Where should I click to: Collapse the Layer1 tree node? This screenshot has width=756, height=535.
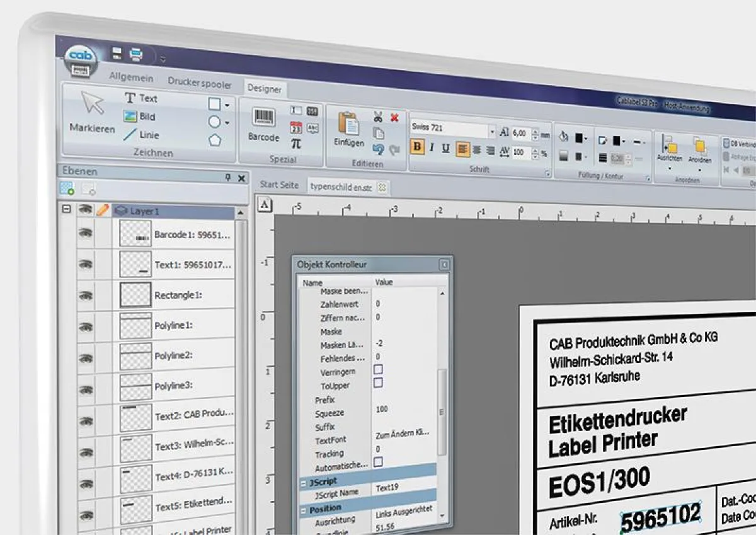click(x=66, y=210)
